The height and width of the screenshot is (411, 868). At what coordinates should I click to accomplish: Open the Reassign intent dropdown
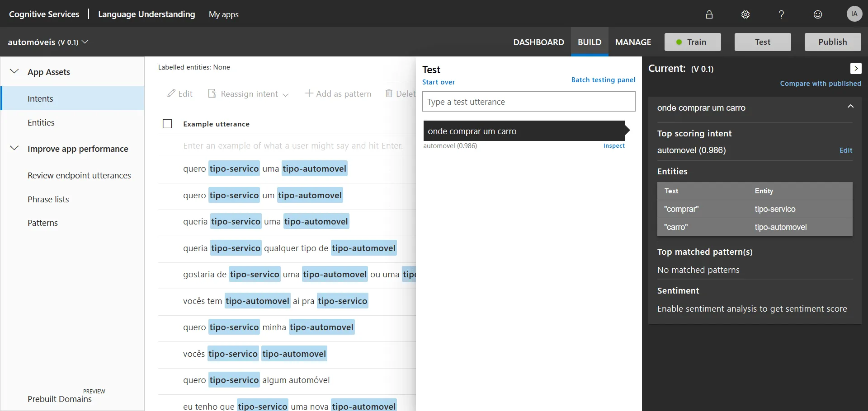248,93
